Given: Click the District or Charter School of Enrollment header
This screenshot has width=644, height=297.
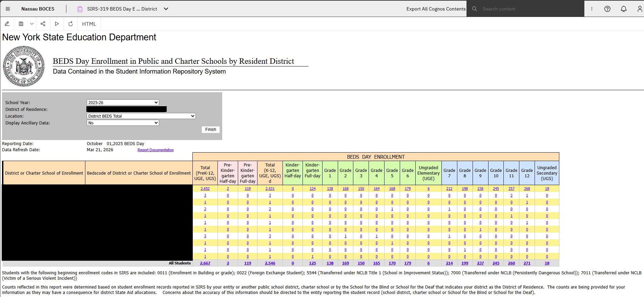Looking at the screenshot, I should (44, 173).
